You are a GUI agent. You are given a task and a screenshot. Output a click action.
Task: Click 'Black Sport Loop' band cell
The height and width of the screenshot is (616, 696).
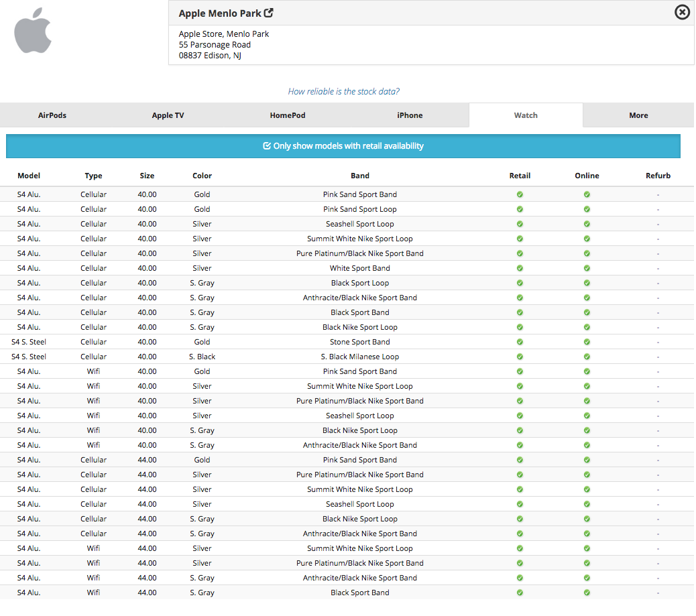(x=360, y=283)
